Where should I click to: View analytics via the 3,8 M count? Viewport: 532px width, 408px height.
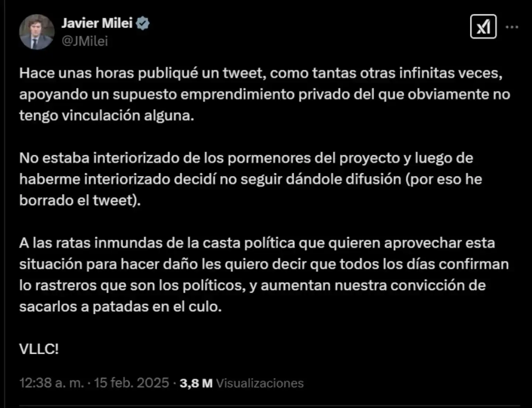195,384
